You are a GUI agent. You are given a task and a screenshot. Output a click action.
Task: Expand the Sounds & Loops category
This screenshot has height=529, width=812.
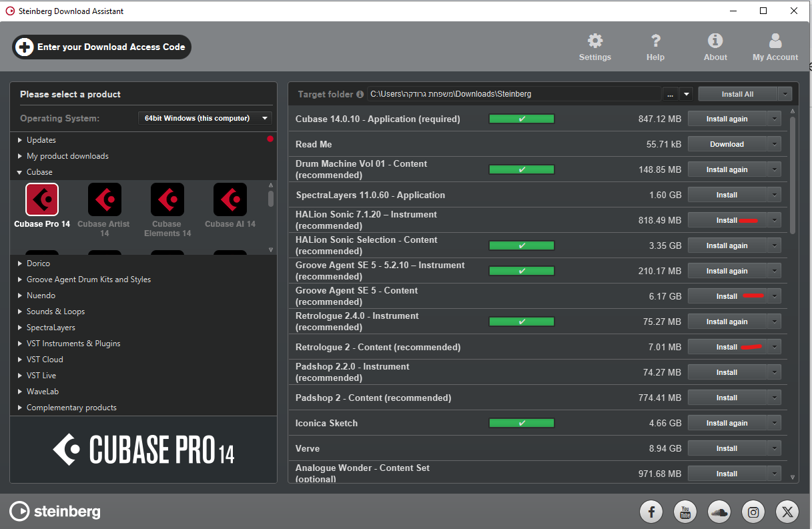[20, 312]
